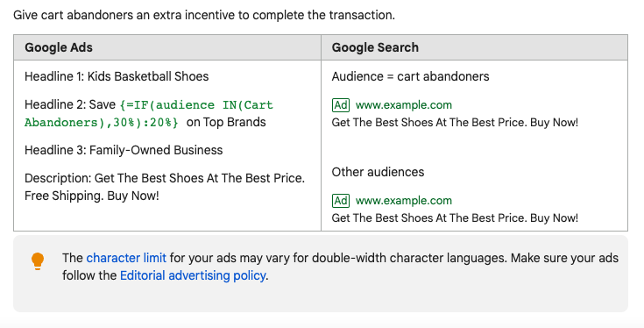Click Headline 1: Kids Basketball Shoes text
Screen dimensions: 644x328
point(117,76)
